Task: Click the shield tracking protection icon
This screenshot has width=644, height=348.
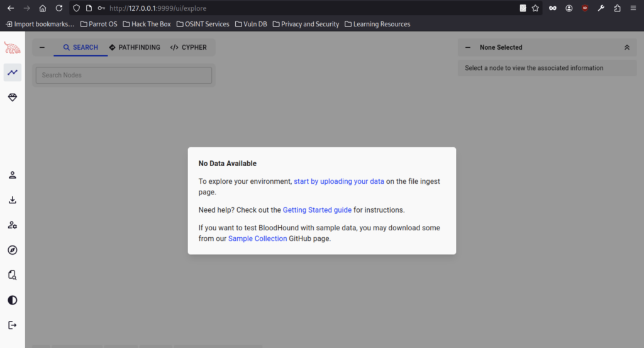Action: pyautogui.click(x=76, y=8)
